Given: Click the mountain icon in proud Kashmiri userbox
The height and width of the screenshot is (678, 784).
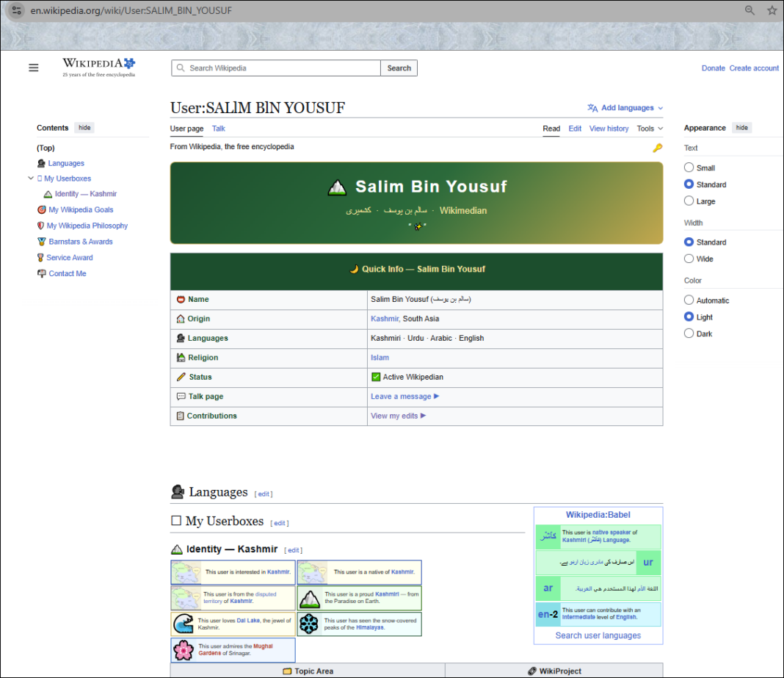Looking at the screenshot, I should tap(310, 598).
